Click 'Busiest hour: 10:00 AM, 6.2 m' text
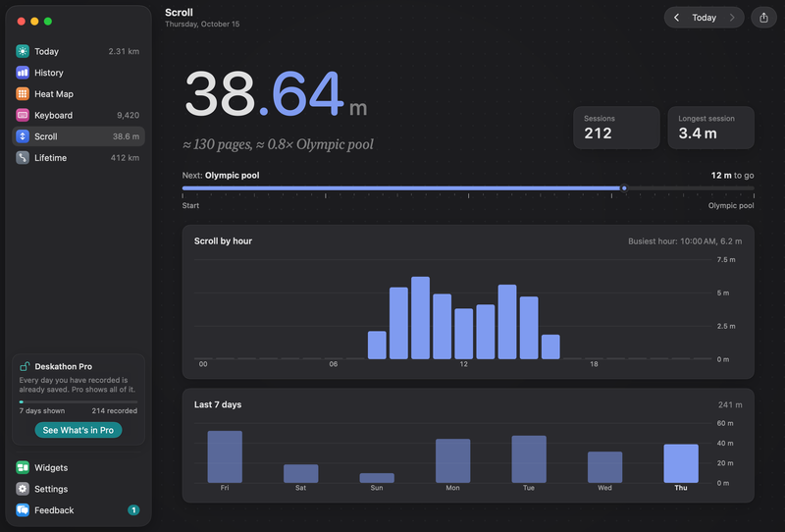Image resolution: width=785 pixels, height=532 pixels. 685,241
